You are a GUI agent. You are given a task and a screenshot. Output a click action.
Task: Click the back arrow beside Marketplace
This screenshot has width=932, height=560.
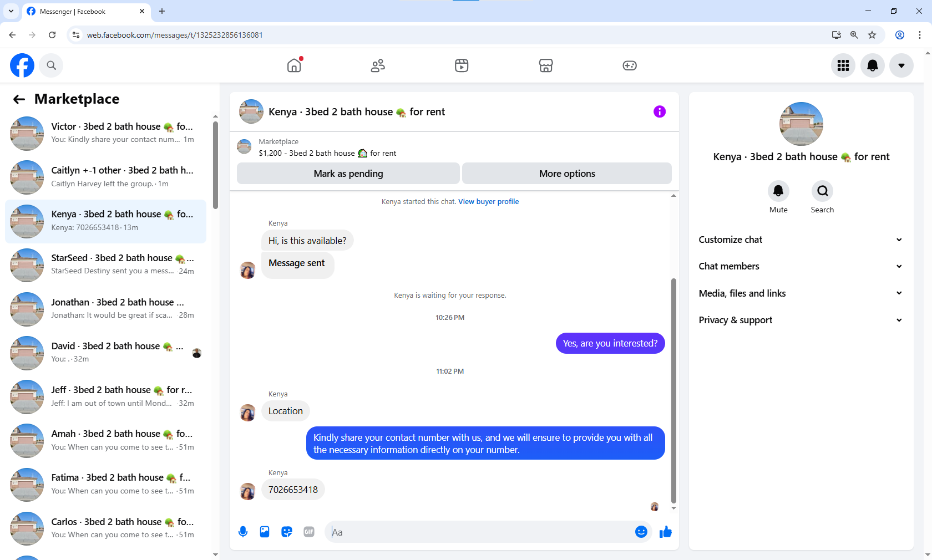[x=19, y=99]
